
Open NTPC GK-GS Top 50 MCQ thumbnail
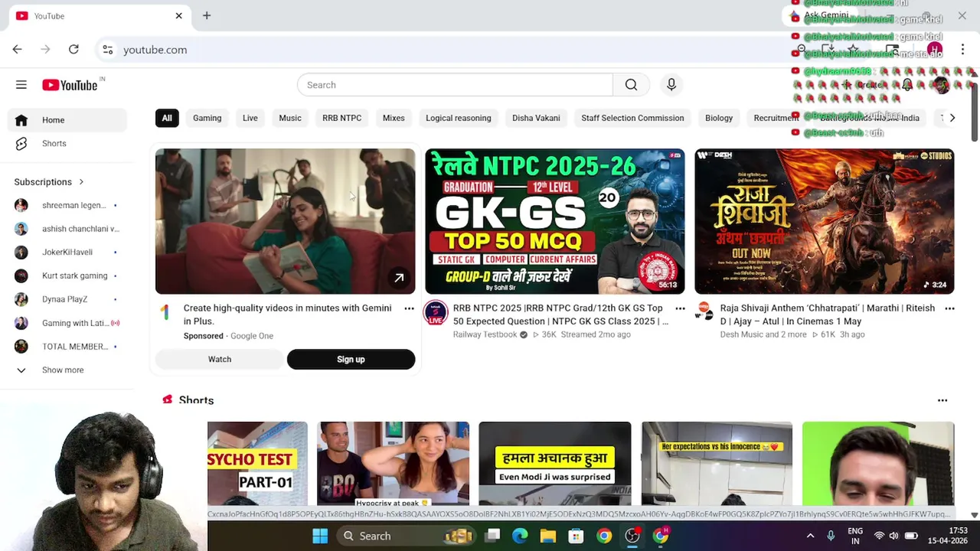[x=554, y=221]
